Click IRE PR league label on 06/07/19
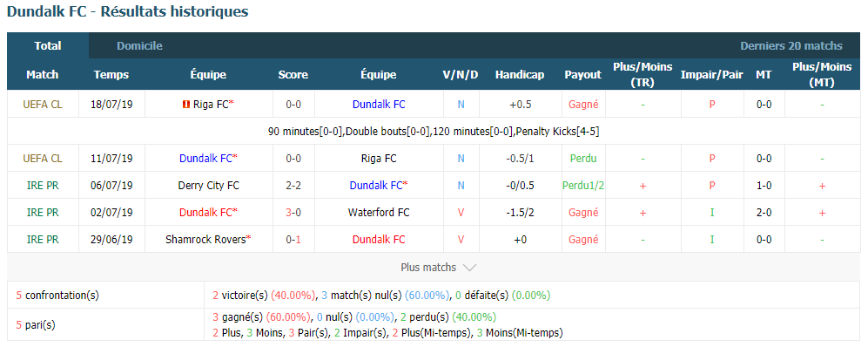The height and width of the screenshot is (347, 868). (43, 186)
